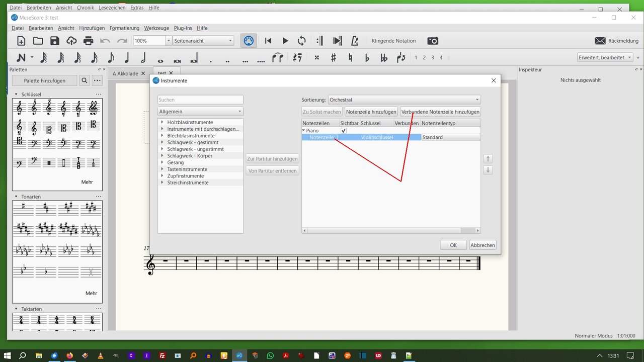Toggle MIDI input icon

click(249, 41)
